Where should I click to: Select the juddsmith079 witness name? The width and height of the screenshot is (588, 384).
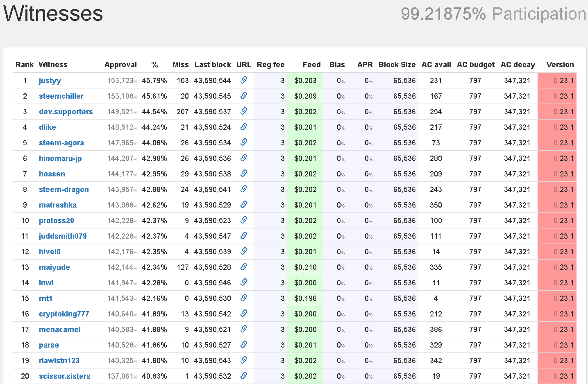click(x=63, y=236)
